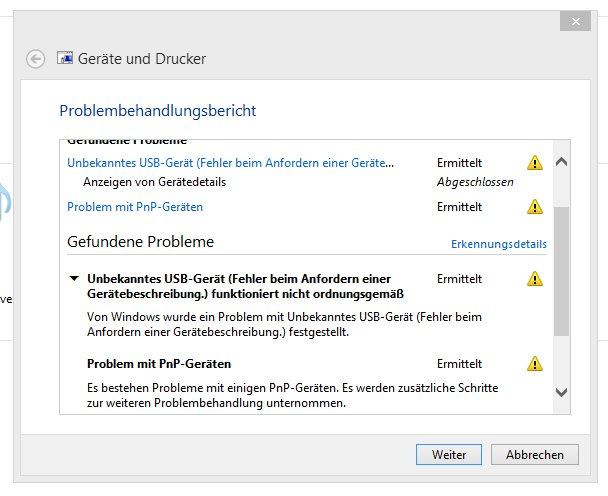Click warning icon next to bold USB-Gerät heading
This screenshot has height=496, width=608.
535,279
